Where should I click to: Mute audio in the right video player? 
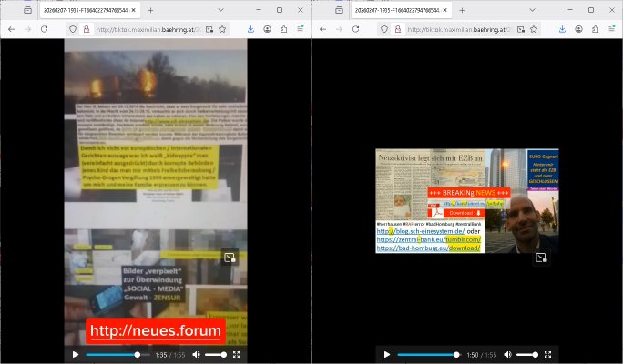click(x=507, y=354)
